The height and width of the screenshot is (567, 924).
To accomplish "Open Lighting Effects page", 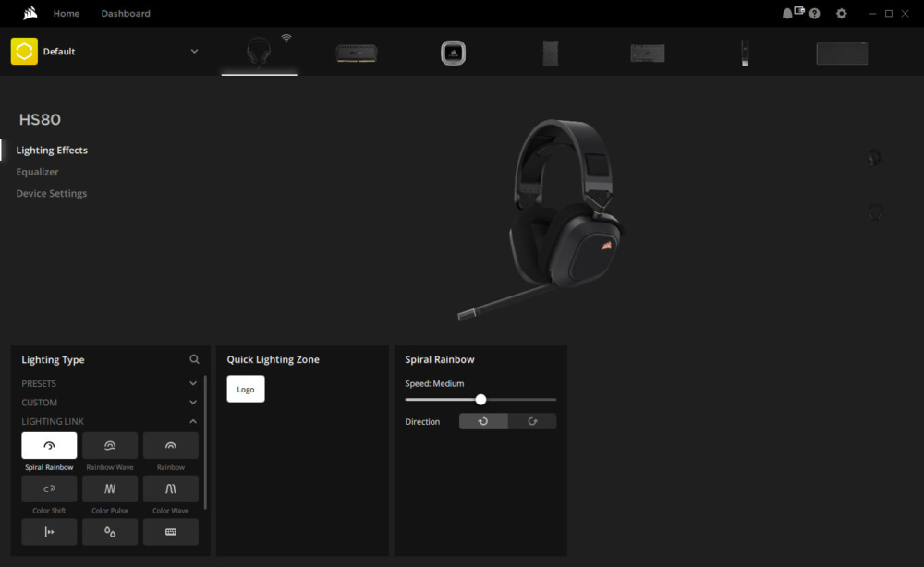I will tap(52, 151).
